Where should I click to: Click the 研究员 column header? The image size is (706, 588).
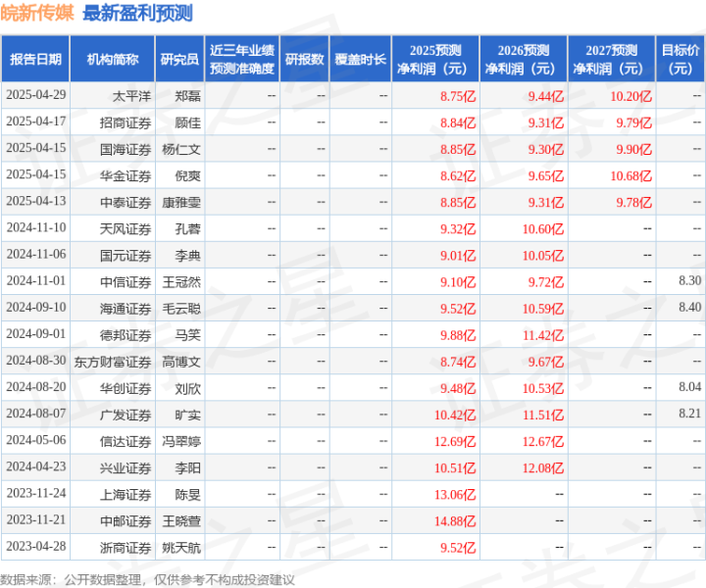click(x=179, y=59)
